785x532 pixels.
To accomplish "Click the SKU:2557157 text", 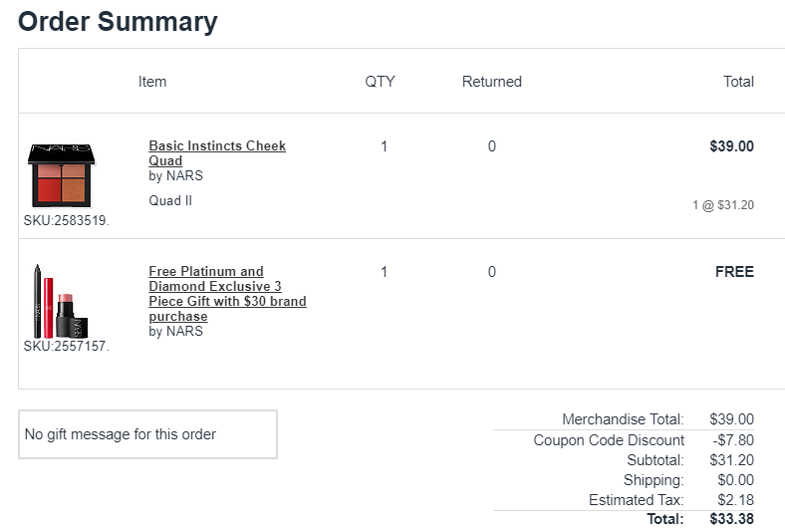I will point(66,346).
